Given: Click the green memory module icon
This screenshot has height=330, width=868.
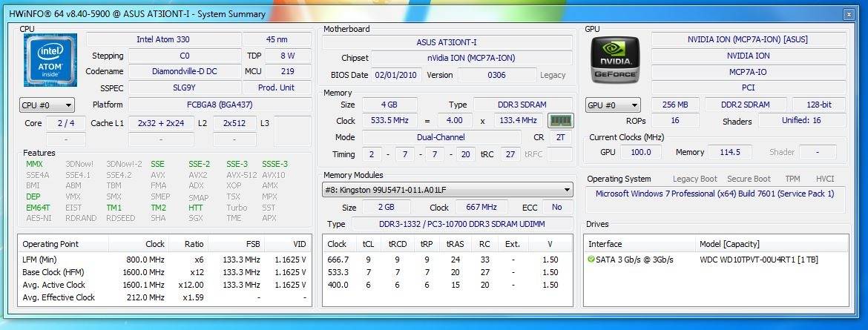Looking at the screenshot, I should 560,120.
